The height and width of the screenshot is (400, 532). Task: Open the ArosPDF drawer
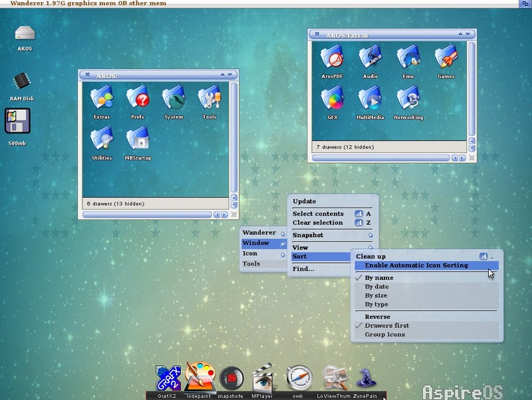tap(331, 61)
